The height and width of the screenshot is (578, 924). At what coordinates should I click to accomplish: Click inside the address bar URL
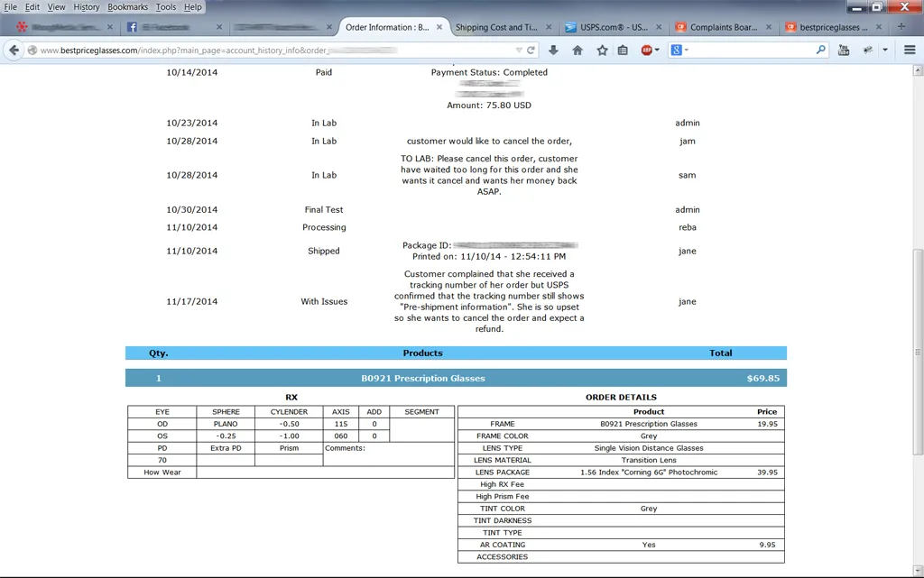click(271, 50)
